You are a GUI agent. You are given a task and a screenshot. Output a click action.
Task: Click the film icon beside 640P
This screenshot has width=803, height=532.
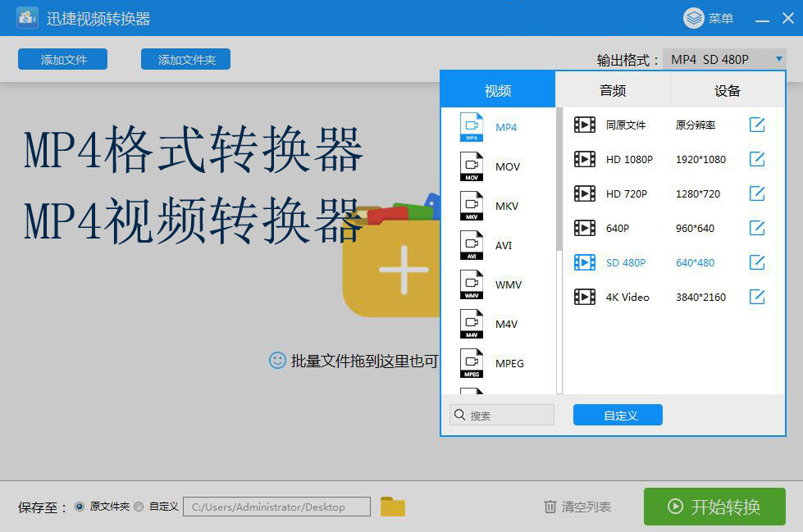click(x=584, y=228)
